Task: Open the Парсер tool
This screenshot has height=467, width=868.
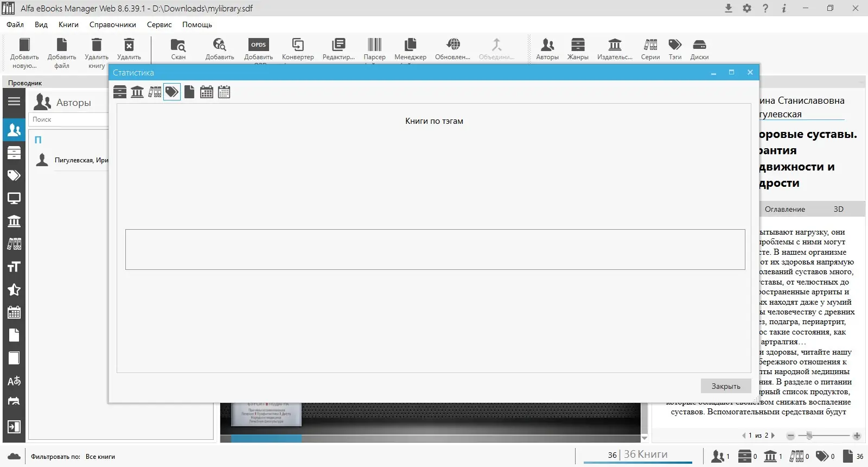Action: point(374,49)
